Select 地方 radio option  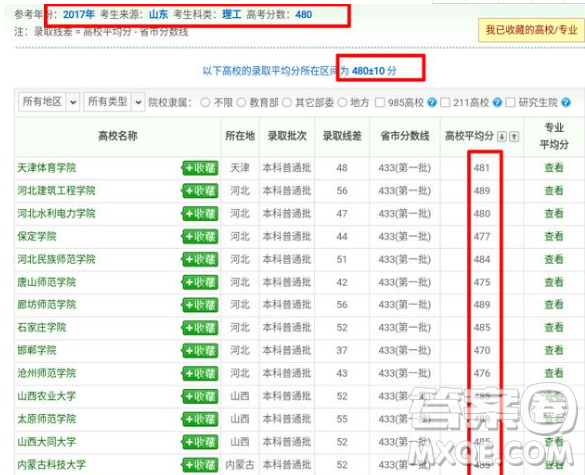(x=342, y=102)
